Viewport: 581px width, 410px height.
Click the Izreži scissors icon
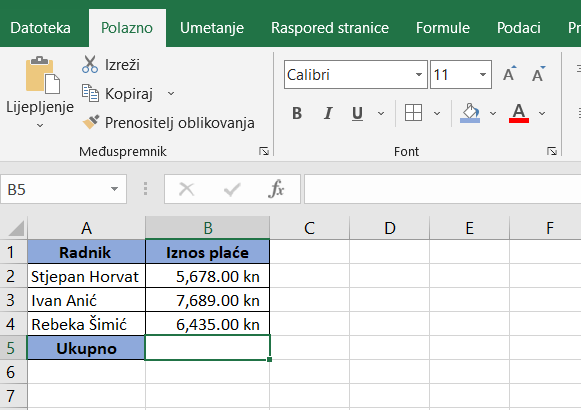click(90, 64)
